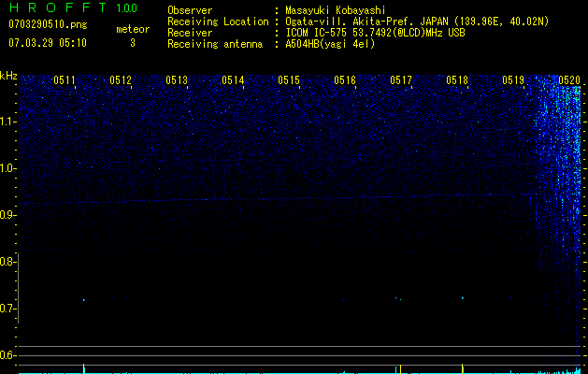Click the 'Receiving antenna' label

[x=215, y=44]
